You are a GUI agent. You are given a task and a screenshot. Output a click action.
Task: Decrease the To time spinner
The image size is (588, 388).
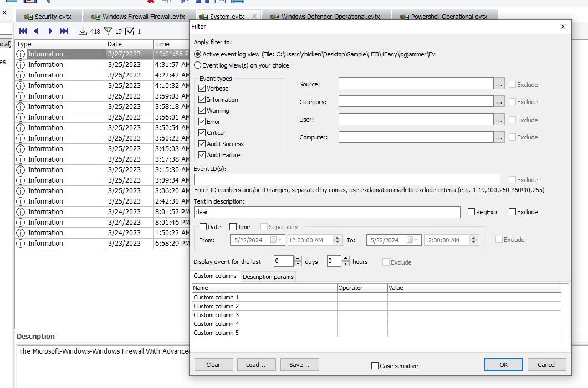[x=474, y=242]
